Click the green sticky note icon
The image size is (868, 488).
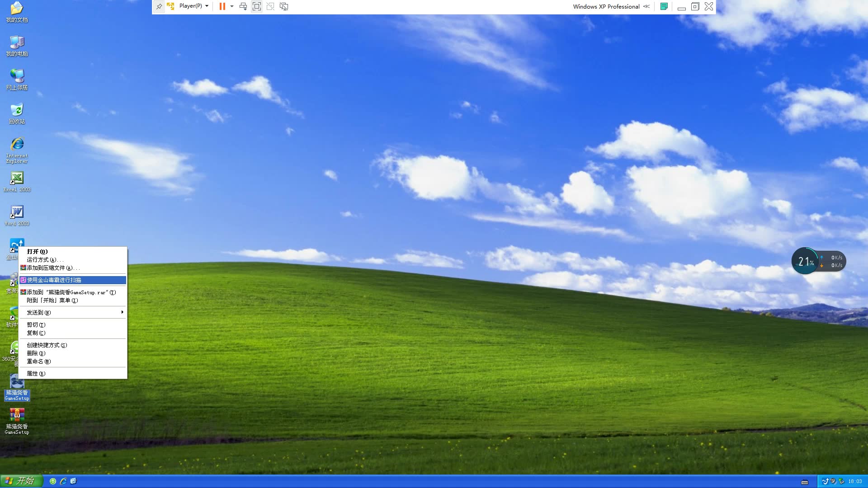click(664, 6)
